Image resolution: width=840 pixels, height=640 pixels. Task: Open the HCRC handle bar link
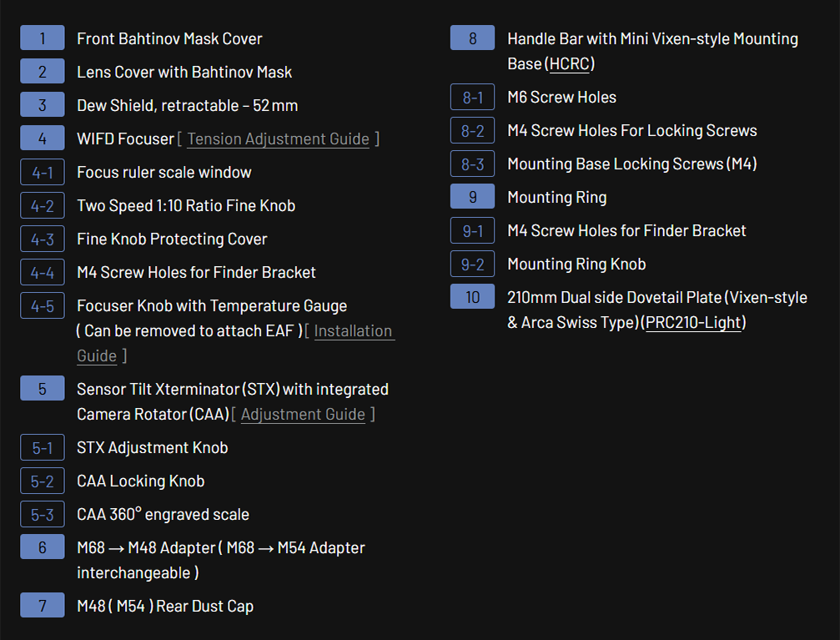click(x=570, y=64)
